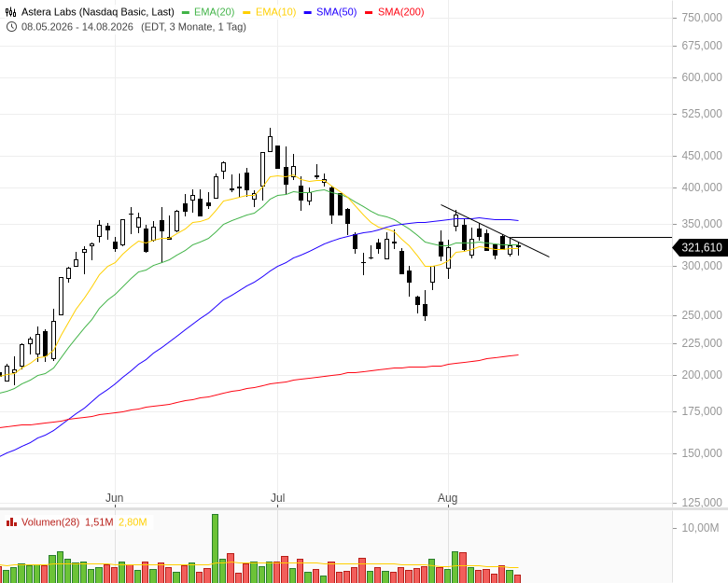Image resolution: width=728 pixels, height=583 pixels.
Task: Click the red SMA(200) color marker
Action: point(369,12)
